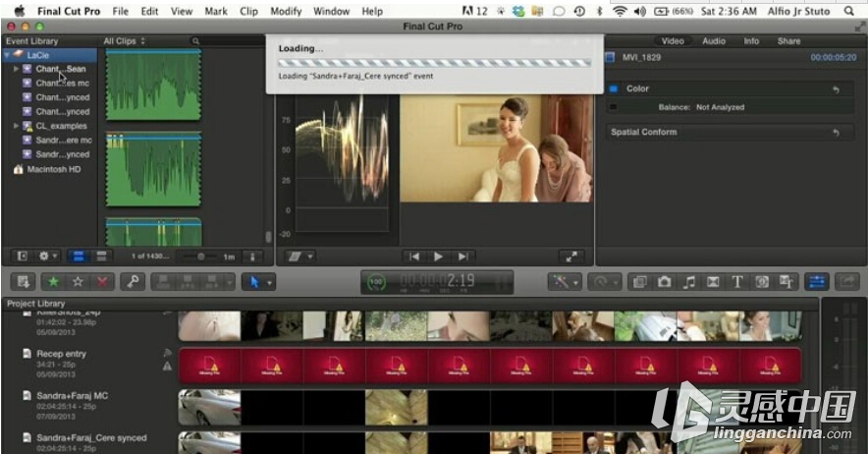
Task: Click the Append clip edit button
Action: click(212, 282)
